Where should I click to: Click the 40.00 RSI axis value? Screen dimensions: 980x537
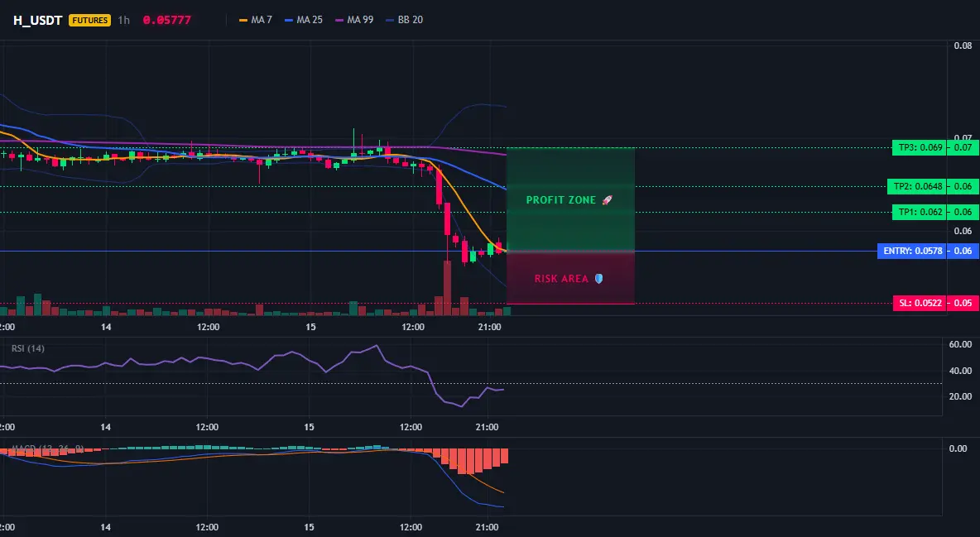pyautogui.click(x=961, y=372)
